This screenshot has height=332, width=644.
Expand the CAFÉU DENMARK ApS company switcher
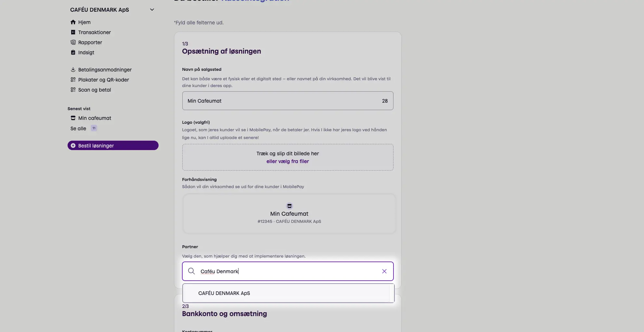(152, 10)
